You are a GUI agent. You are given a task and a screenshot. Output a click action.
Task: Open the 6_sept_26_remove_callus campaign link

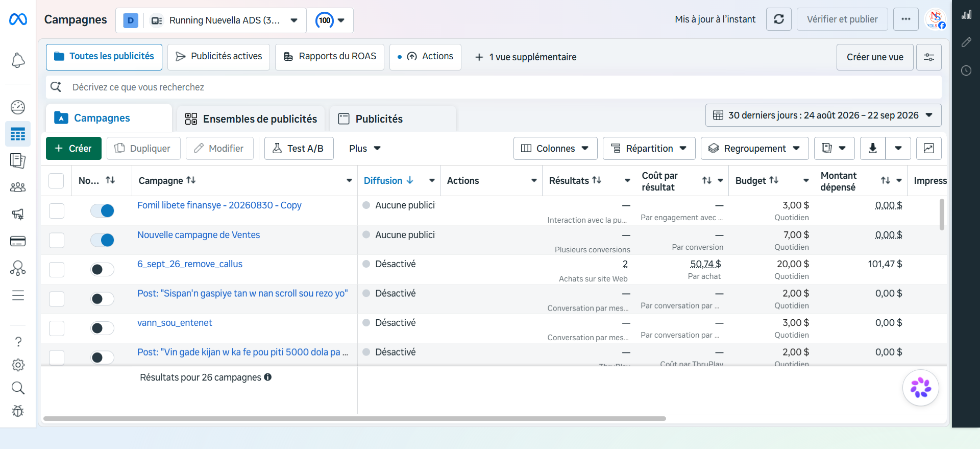[190, 264]
